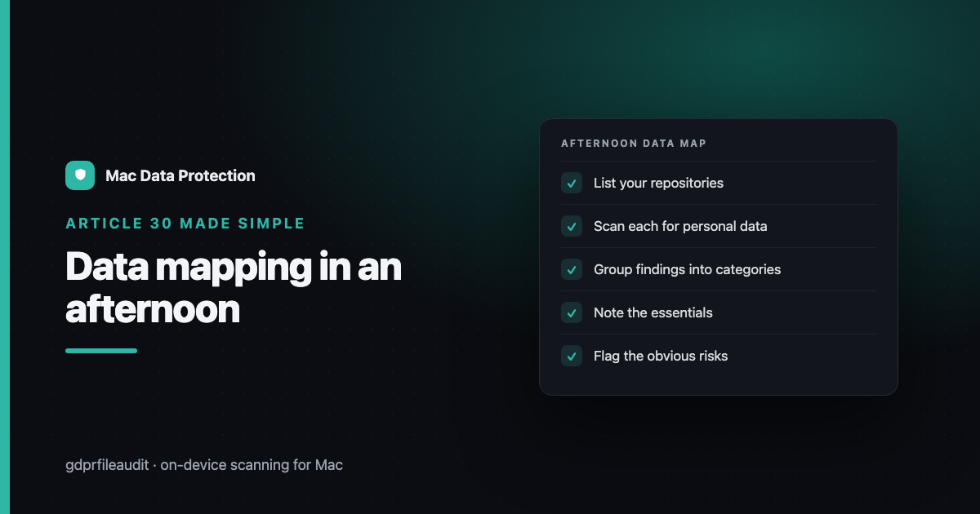Toggle the 'Note the essentials' checkbox
The image size is (980, 514).
(572, 312)
